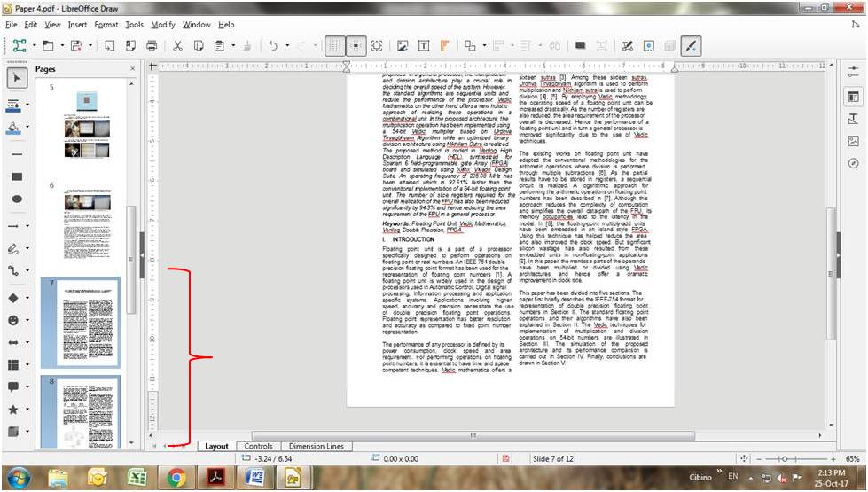Select the Lines and Arrows tool
Screen dimensions: 868x492
[14, 226]
